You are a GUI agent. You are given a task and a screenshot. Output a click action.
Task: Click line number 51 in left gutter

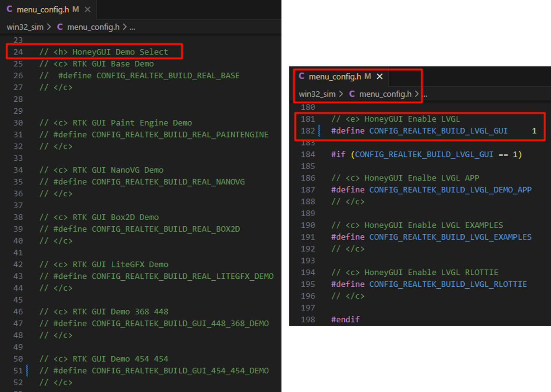(18, 371)
